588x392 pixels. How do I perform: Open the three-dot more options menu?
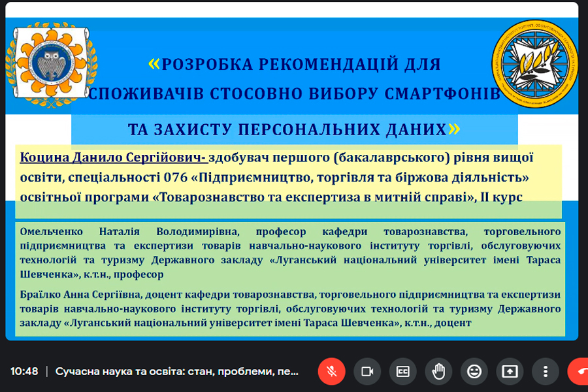546,371
